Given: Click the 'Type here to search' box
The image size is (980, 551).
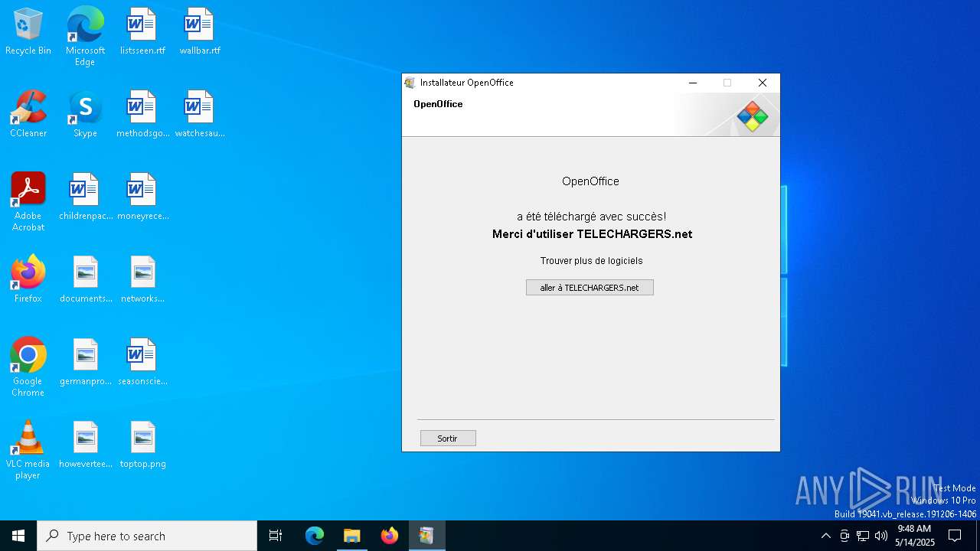Looking at the screenshot, I should click(x=147, y=536).
